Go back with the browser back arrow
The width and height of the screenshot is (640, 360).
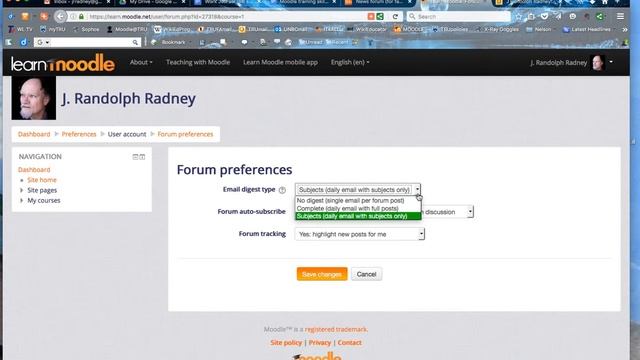coord(60,17)
